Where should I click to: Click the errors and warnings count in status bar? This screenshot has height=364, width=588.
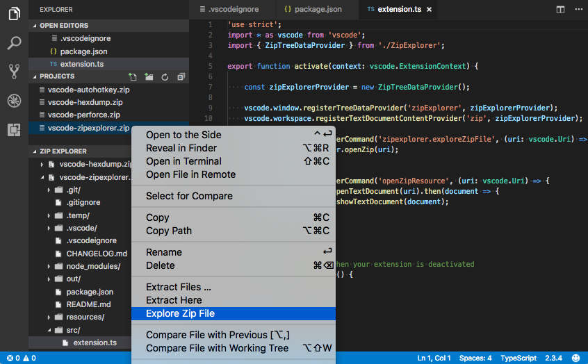coord(22,358)
